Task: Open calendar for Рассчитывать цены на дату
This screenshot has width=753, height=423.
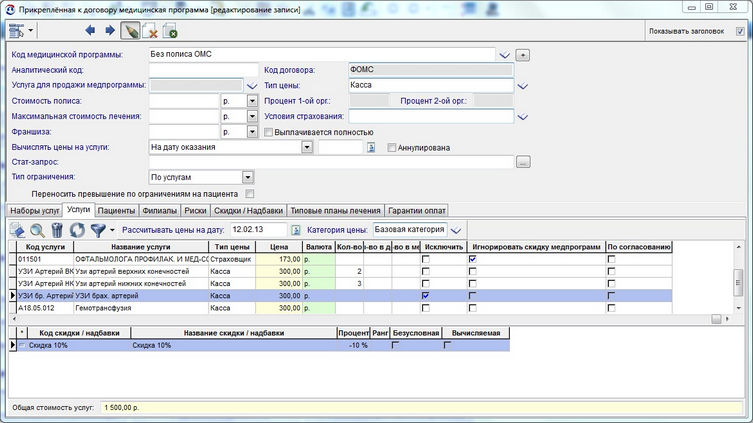Action: pos(296,230)
